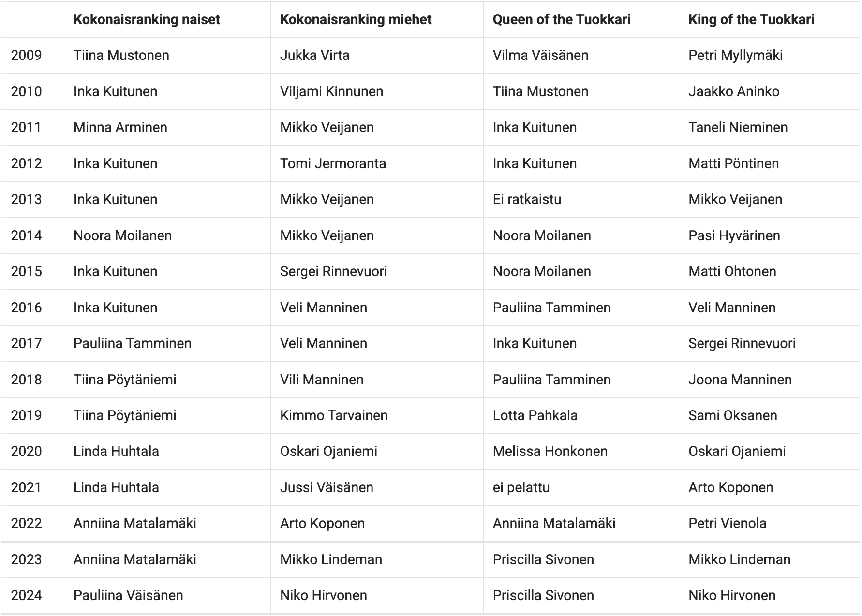Click Kimmo Tarvainen cell
Screen dimensions: 862x616
334,415
